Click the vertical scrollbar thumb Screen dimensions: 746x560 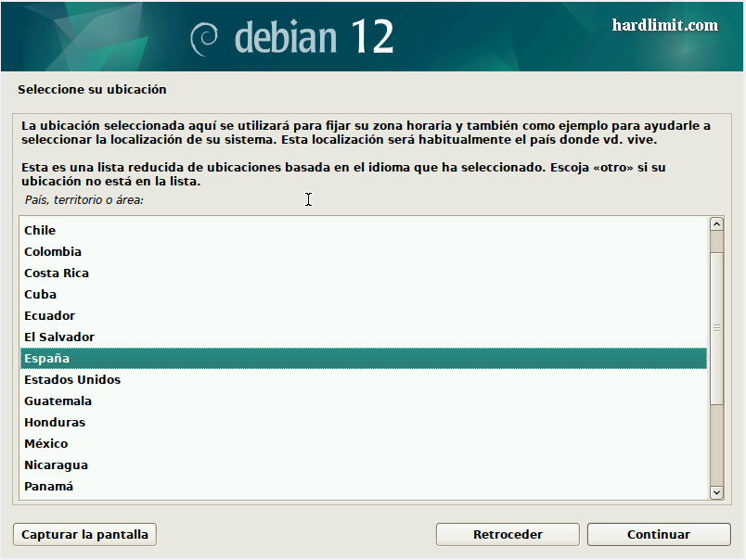(x=716, y=326)
